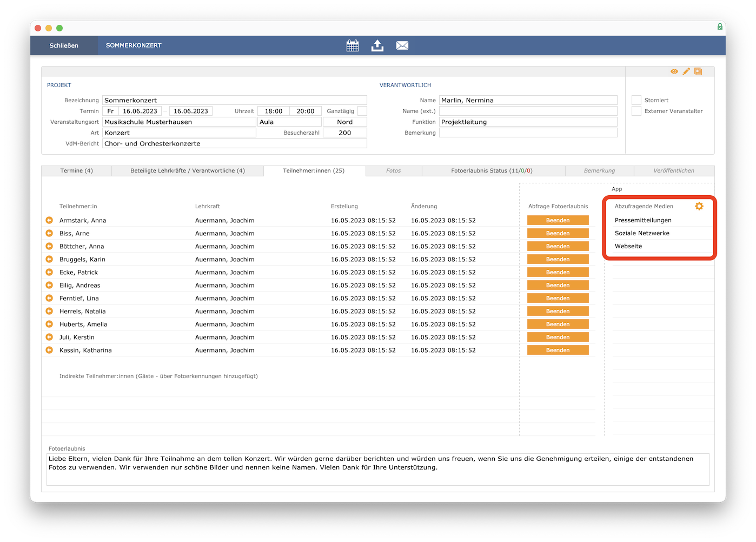This screenshot has width=756, height=542.
Task: Click the arrow icon next to Huberts, Amelia
Action: point(49,324)
